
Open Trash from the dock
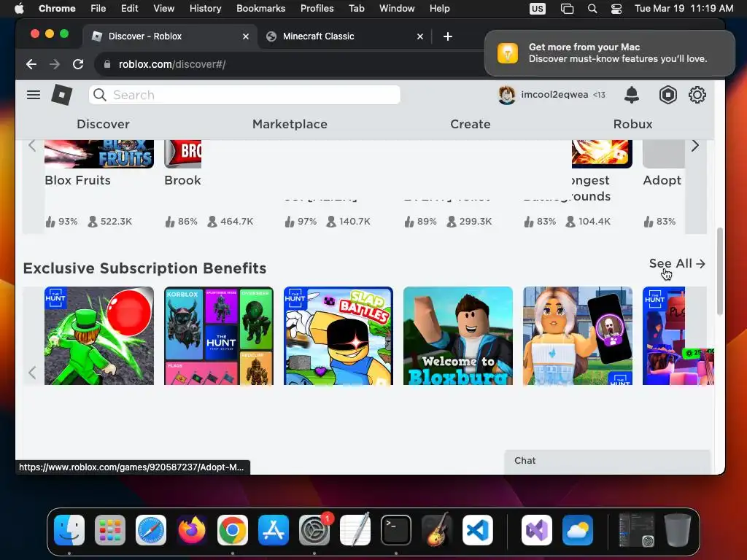[678, 530]
